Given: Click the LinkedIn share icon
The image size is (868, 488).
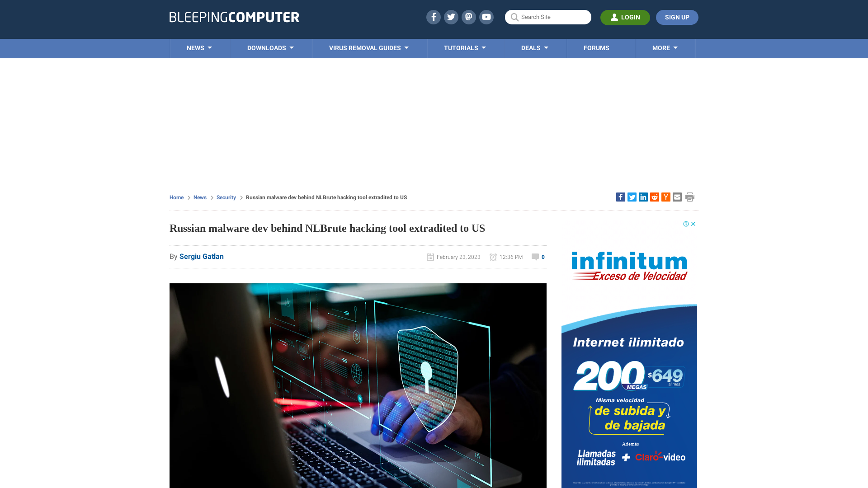Looking at the screenshot, I should pos(643,197).
